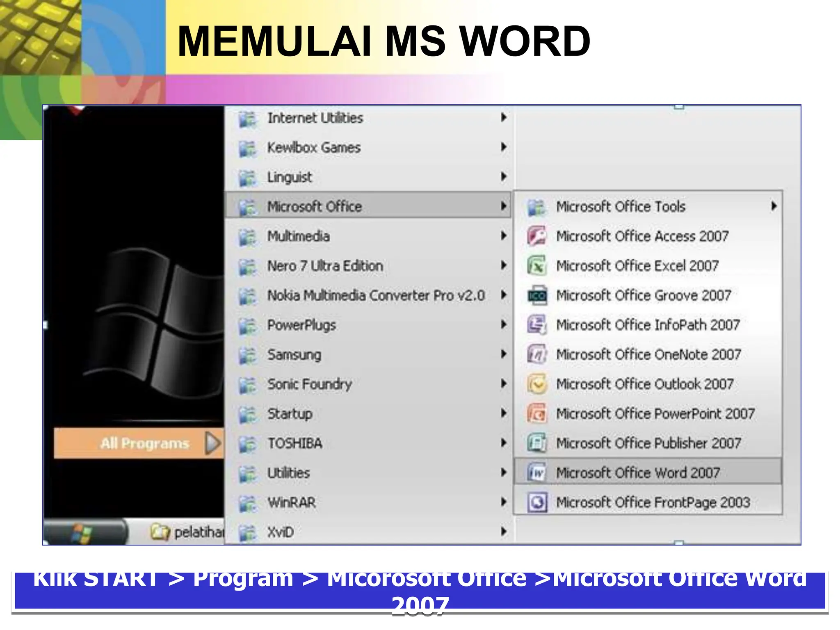This screenshot has width=840, height=630.
Task: Click the Microsoft Office Word 2007 icon
Action: click(x=537, y=473)
